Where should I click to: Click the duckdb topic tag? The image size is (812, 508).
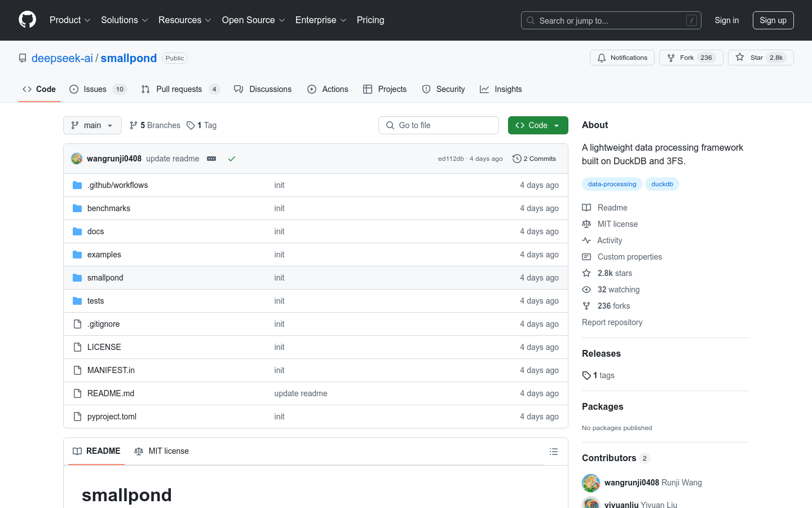(x=662, y=184)
